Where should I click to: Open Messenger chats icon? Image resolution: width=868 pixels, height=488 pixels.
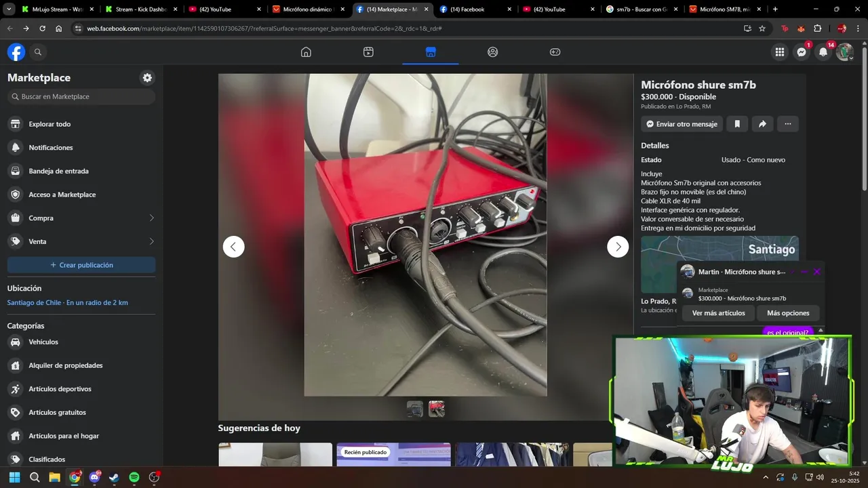pos(802,52)
